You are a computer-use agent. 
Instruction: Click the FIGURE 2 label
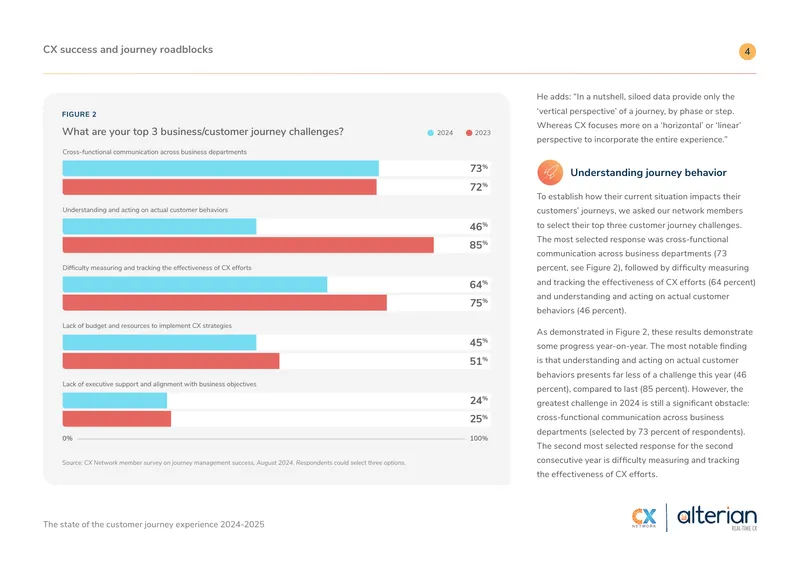79,114
